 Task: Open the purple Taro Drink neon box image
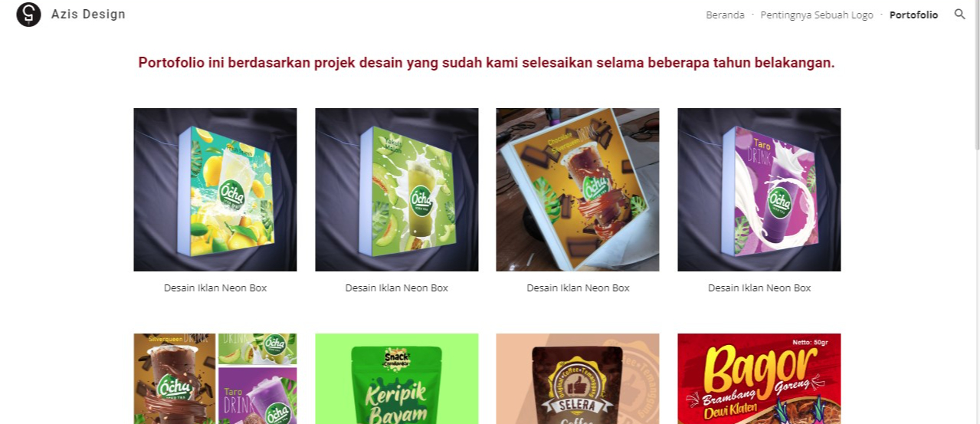point(759,189)
